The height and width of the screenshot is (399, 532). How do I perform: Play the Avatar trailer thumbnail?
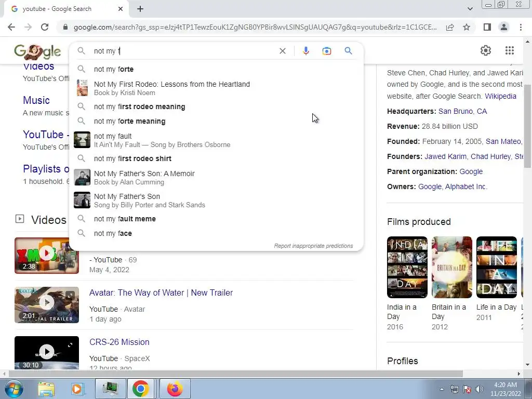[47, 304]
